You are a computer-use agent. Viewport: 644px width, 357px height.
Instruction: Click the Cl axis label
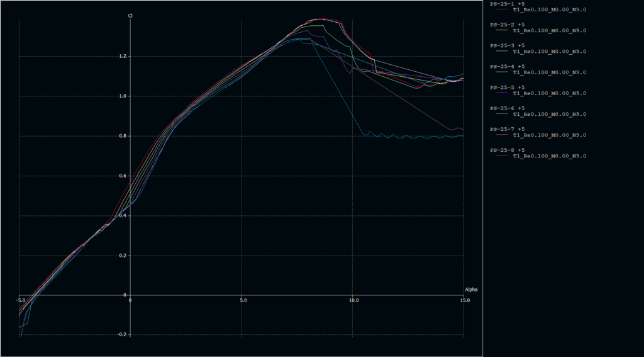pos(130,15)
